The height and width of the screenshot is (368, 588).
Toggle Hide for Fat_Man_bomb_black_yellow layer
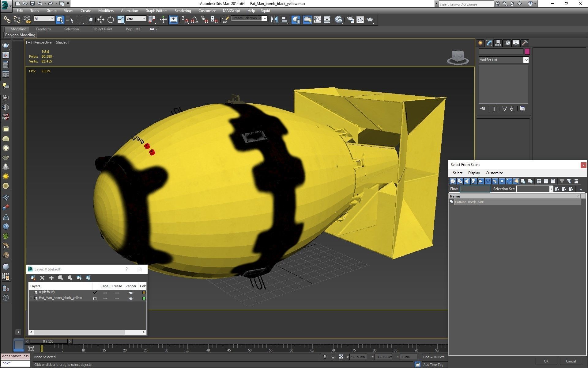click(x=105, y=298)
